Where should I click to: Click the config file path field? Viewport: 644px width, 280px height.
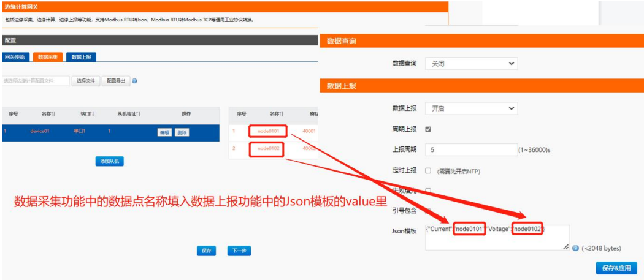(x=36, y=81)
